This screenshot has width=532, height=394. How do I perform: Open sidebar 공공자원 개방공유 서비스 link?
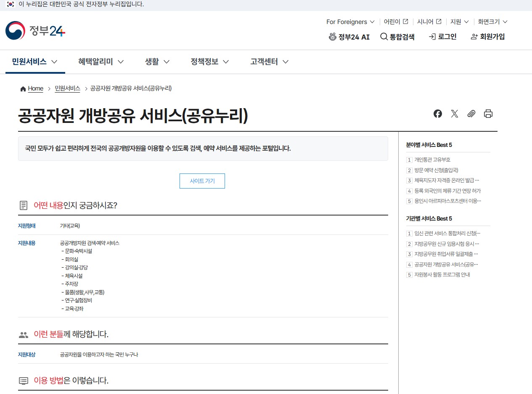pyautogui.click(x=446, y=265)
